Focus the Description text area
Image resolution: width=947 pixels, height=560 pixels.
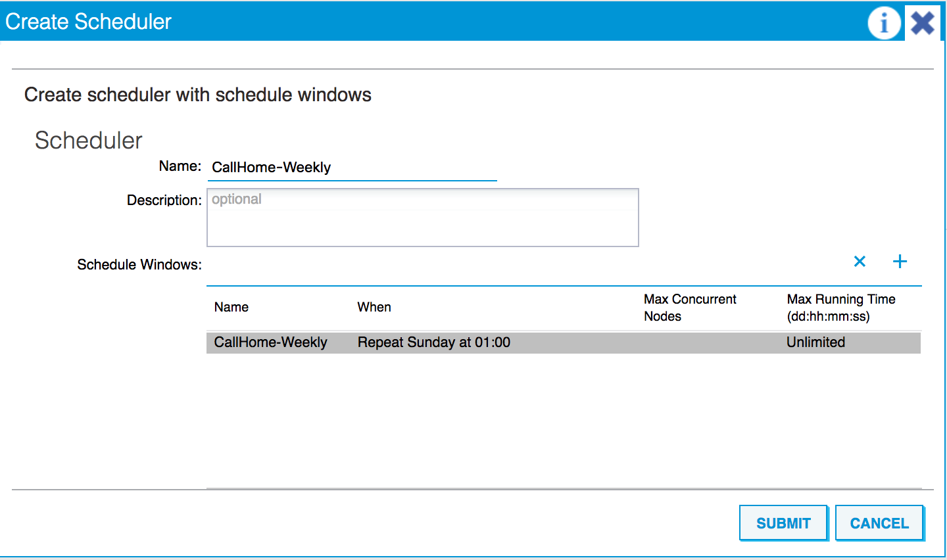pyautogui.click(x=423, y=218)
